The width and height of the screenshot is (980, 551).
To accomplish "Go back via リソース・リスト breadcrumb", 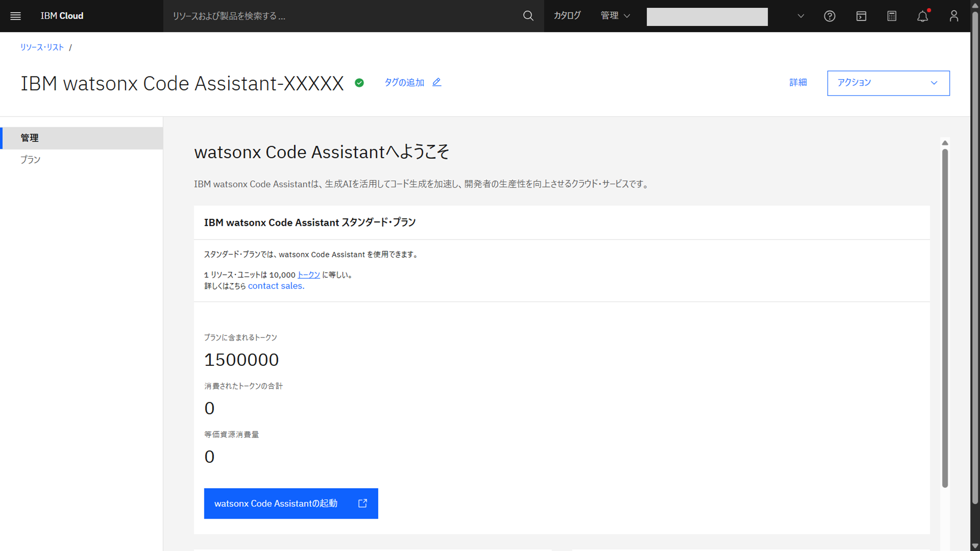I will (42, 48).
